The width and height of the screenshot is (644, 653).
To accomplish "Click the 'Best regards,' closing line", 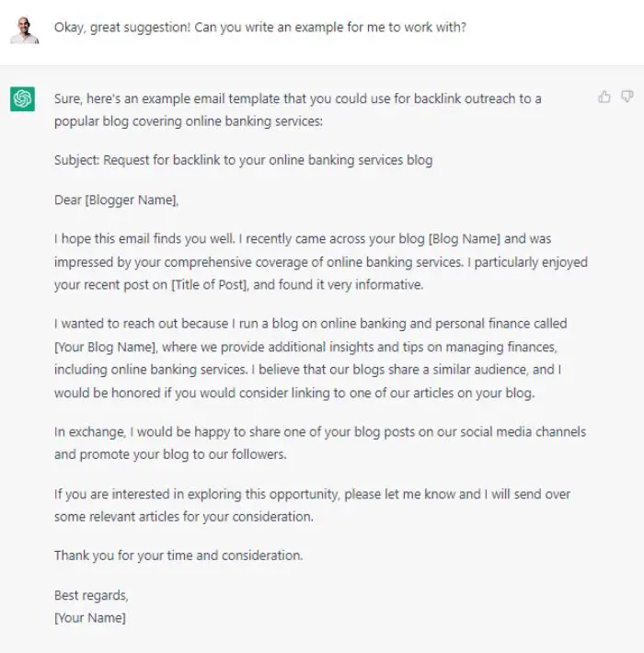I will point(91,595).
